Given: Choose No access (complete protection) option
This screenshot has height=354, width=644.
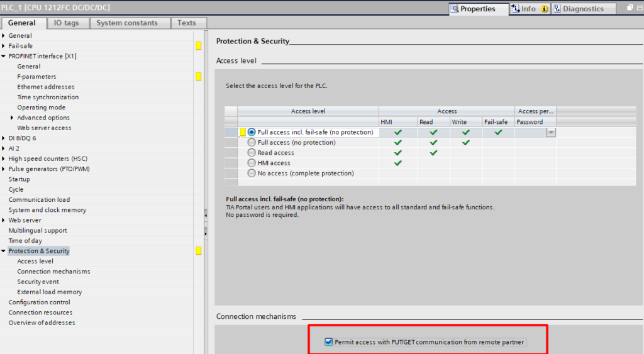Looking at the screenshot, I should [252, 173].
